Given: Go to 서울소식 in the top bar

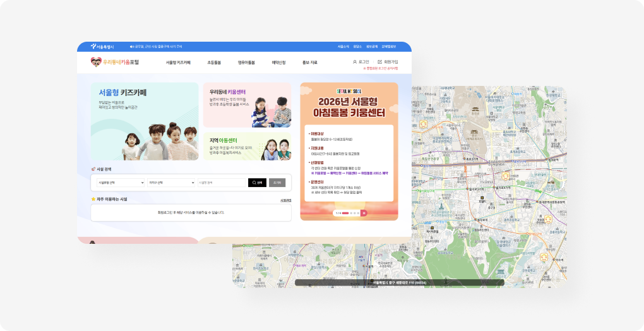Looking at the screenshot, I should pos(343,47).
